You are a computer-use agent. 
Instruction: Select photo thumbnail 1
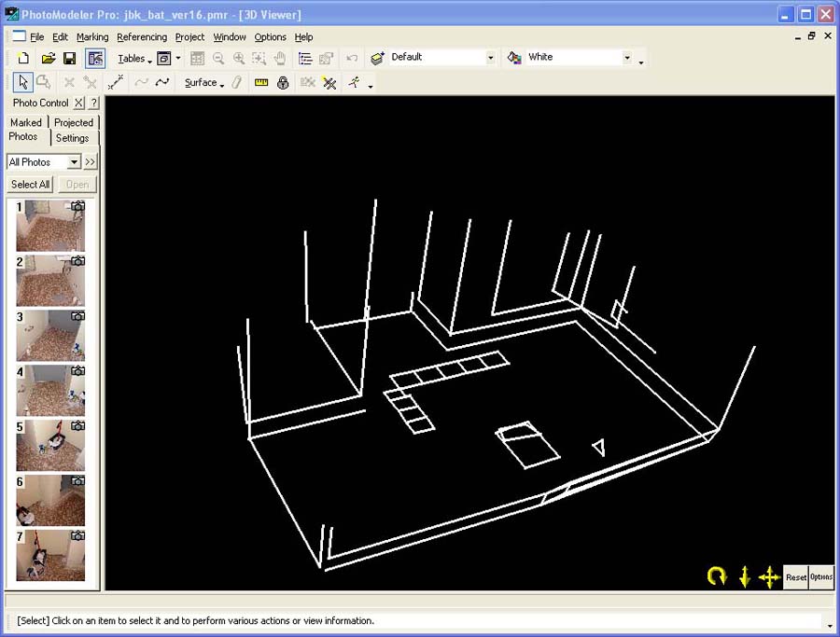point(50,226)
